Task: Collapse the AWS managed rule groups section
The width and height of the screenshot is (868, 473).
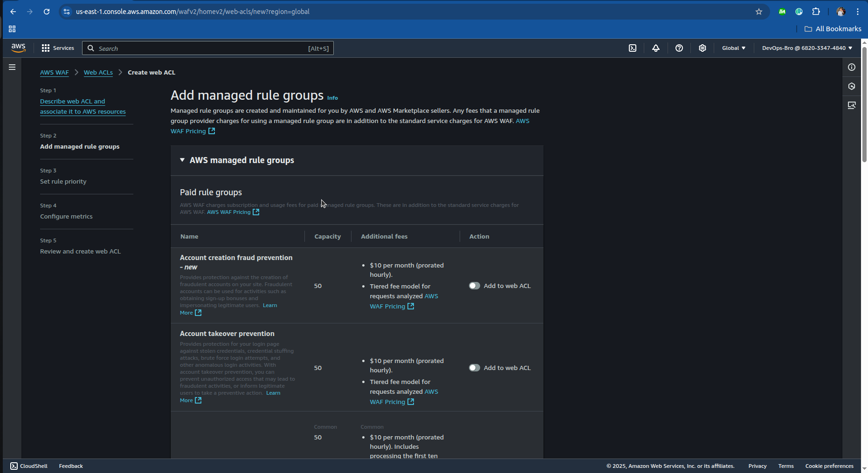Action: click(x=182, y=160)
